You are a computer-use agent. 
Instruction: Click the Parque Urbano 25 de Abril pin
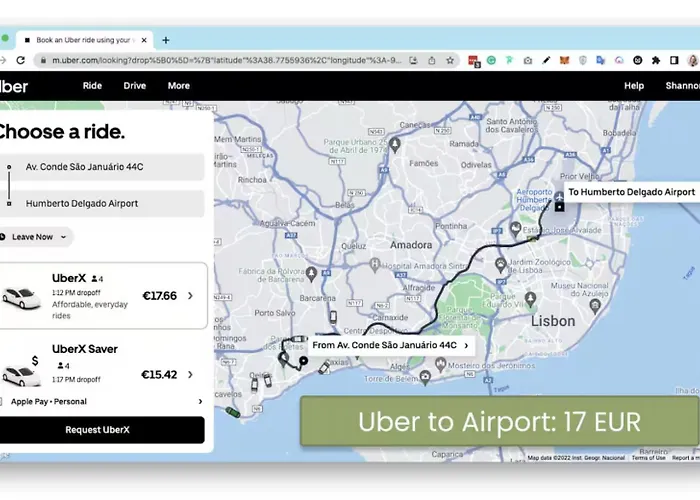pyautogui.click(x=395, y=145)
